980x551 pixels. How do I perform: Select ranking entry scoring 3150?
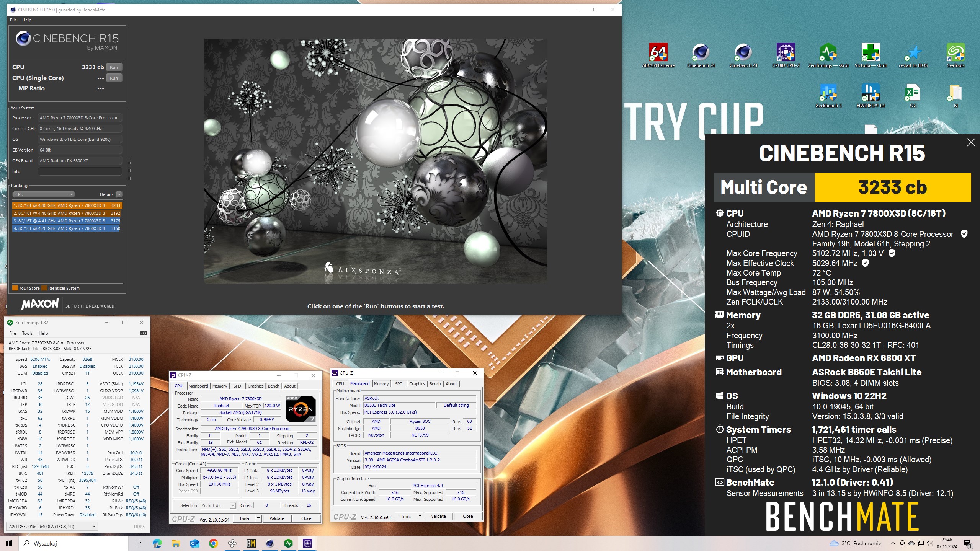click(67, 228)
